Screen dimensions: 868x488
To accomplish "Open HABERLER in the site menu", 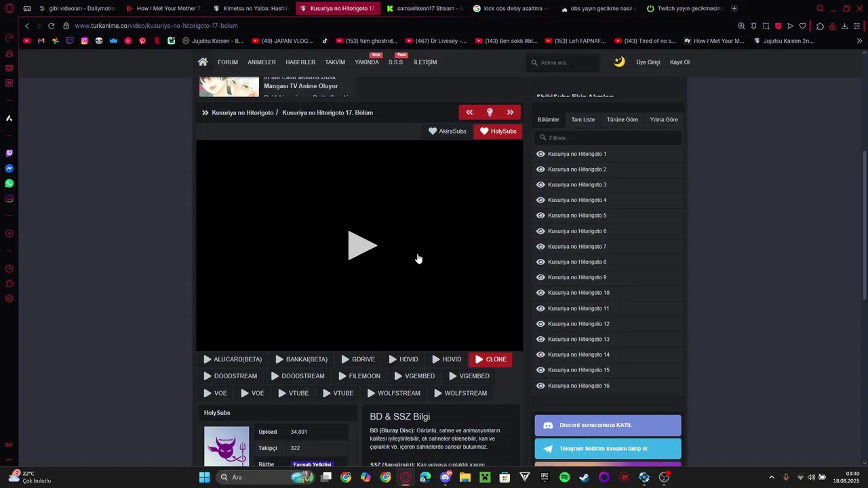I will click(x=300, y=62).
